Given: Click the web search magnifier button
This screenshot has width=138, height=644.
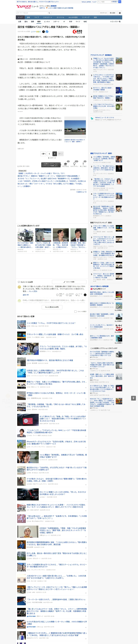Looking at the screenshot, I should pos(120,2).
